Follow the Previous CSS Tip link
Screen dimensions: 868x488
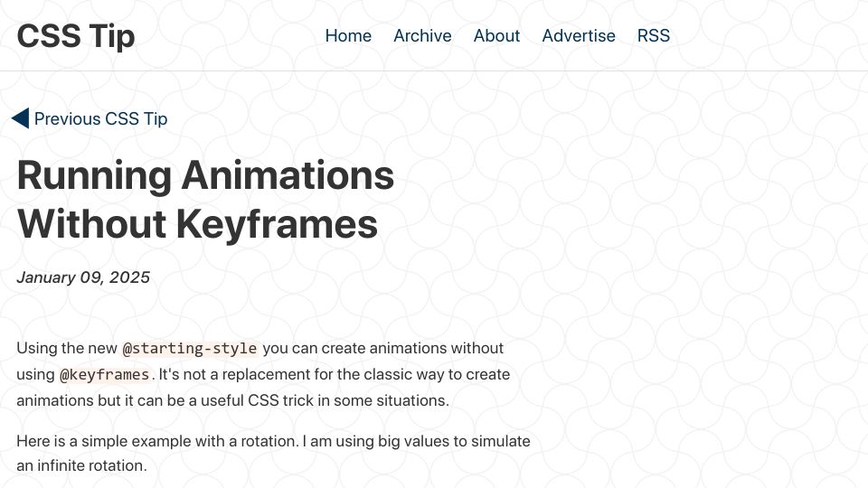100,118
